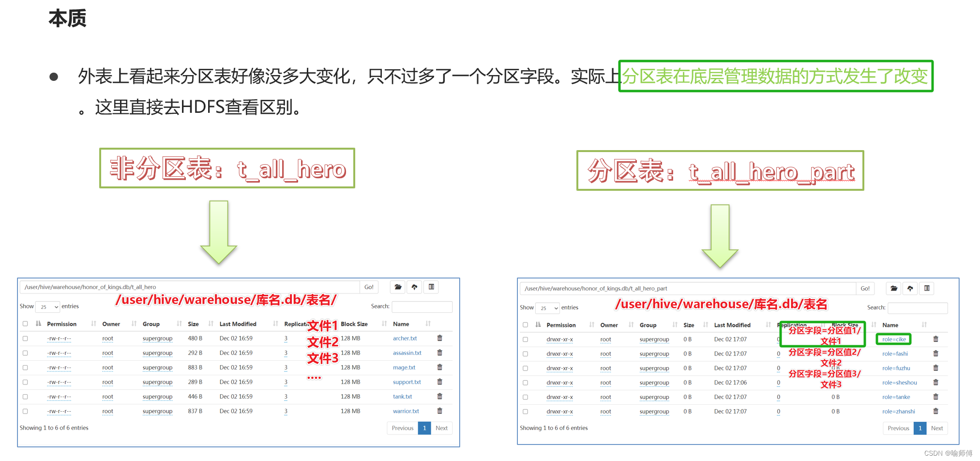This screenshot has width=980, height=461.
Task: Click trash icon for role=cike directory
Action: [x=935, y=339]
